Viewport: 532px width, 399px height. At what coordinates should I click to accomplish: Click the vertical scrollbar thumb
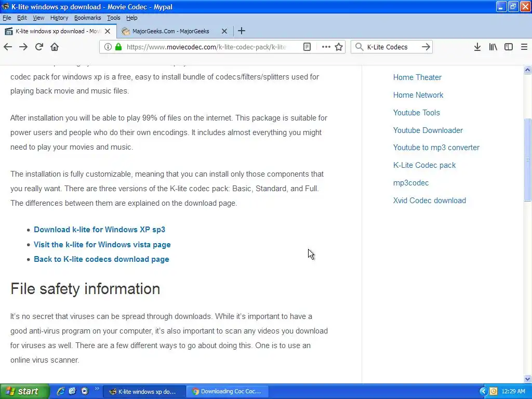click(x=528, y=159)
